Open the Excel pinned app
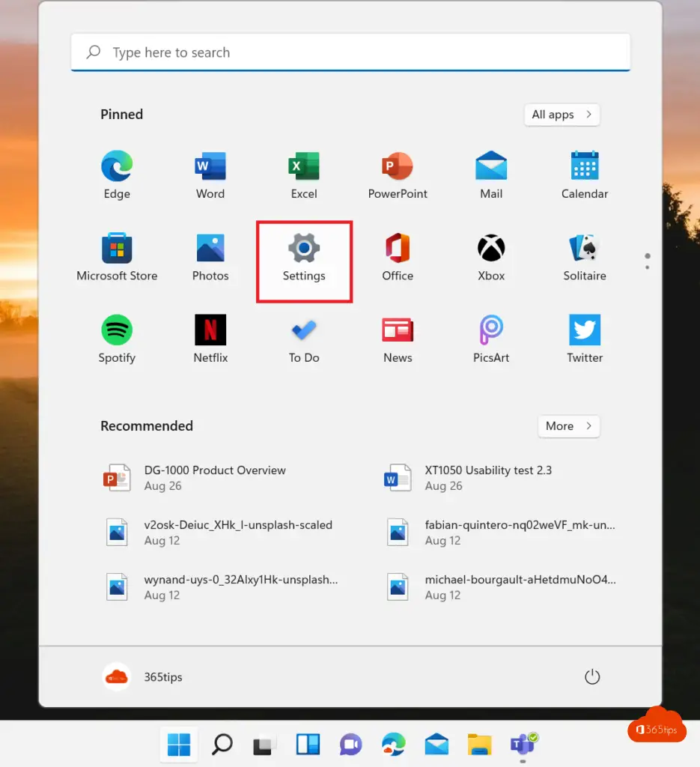700x767 pixels. 304,175
